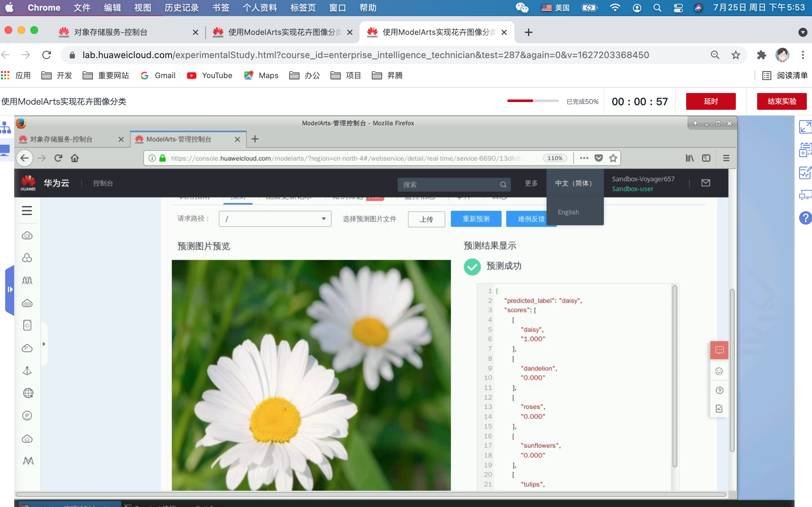Click the 重新预测 button
This screenshot has height=507, width=812.
point(475,218)
